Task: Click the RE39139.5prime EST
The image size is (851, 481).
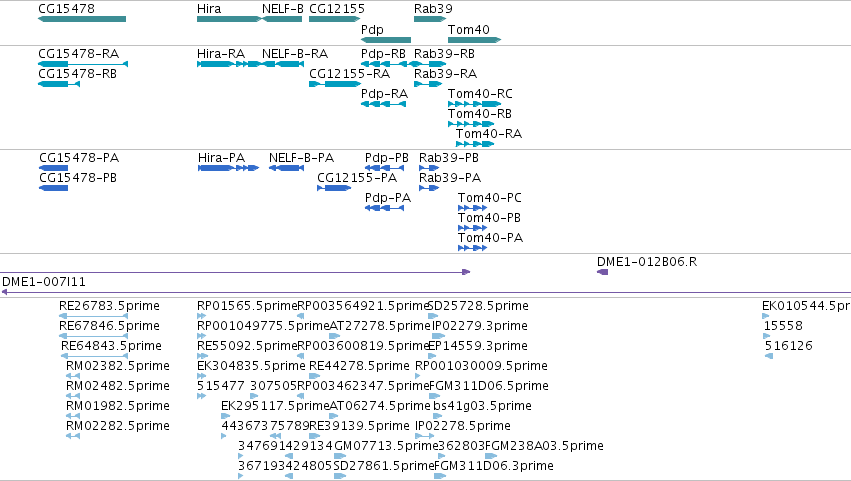Action: (x=315, y=436)
